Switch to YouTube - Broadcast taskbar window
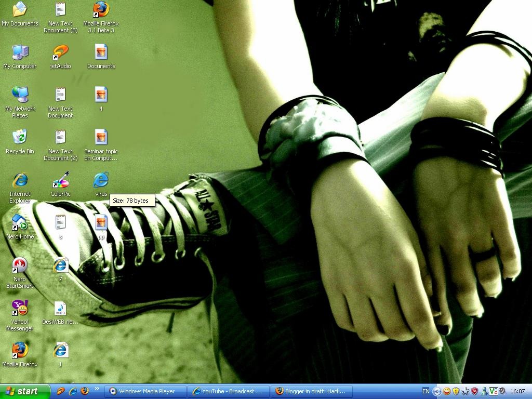The image size is (532, 399). click(229, 391)
